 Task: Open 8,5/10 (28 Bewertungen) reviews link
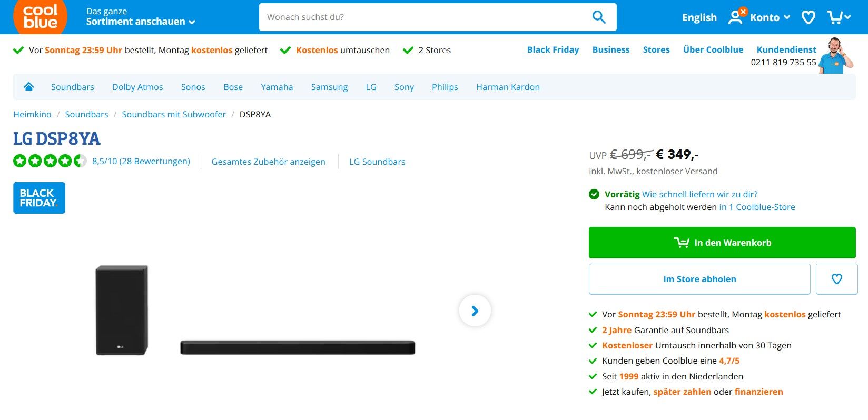click(141, 161)
